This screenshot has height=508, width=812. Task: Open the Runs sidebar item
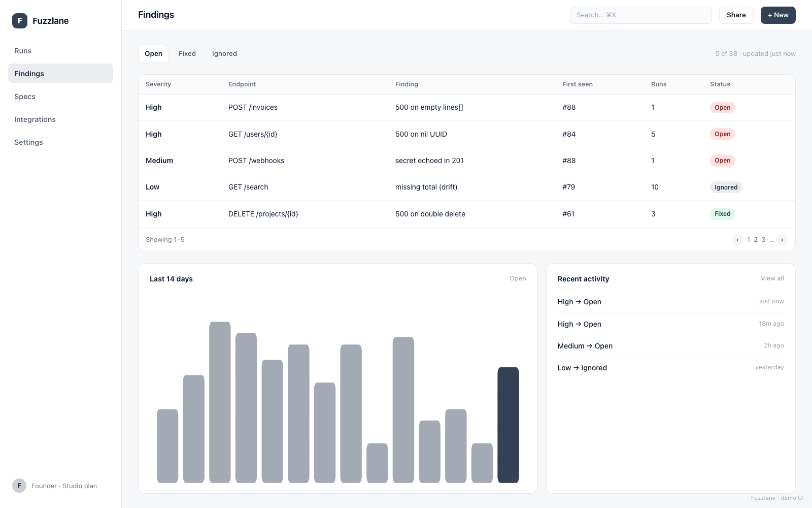(x=60, y=51)
